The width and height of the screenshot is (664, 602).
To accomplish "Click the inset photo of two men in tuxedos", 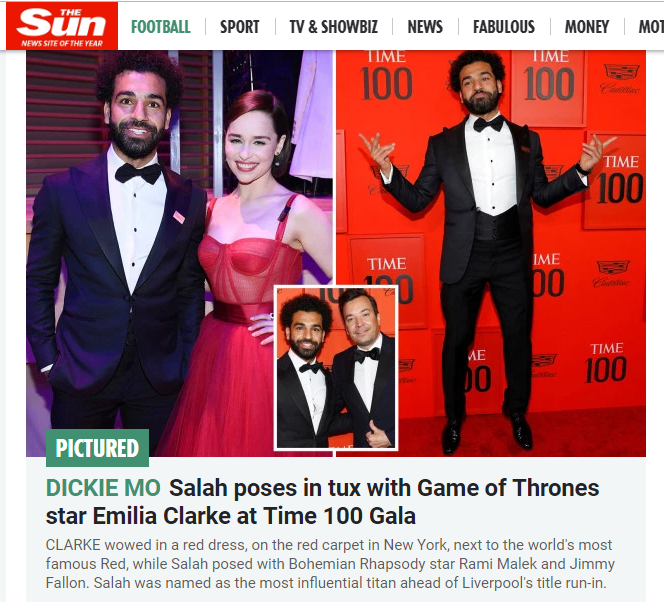I will [336, 367].
